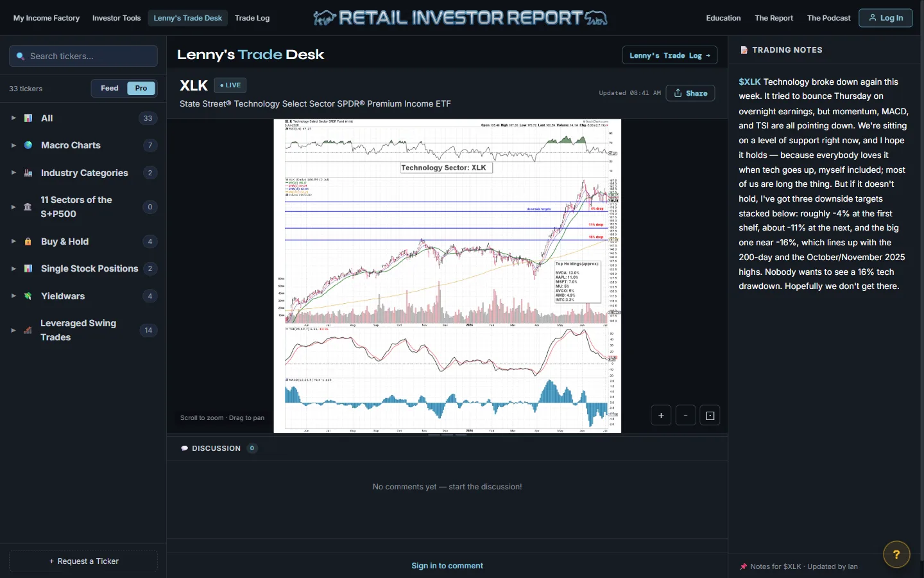Click the Leveraged Swing Trades chart icon
The image size is (924, 578).
click(28, 330)
